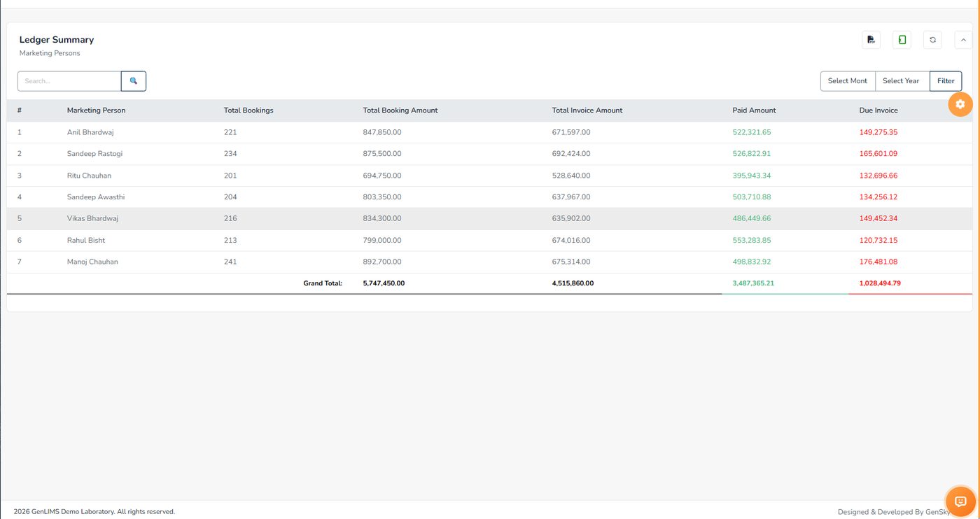
Task: Click the magnifier search button
Action: 134,81
